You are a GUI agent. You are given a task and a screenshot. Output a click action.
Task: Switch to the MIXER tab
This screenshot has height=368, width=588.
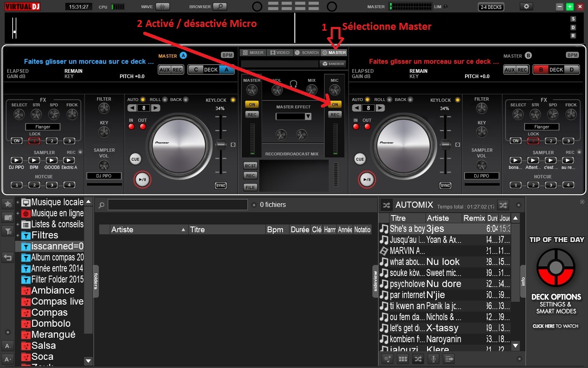click(x=253, y=53)
